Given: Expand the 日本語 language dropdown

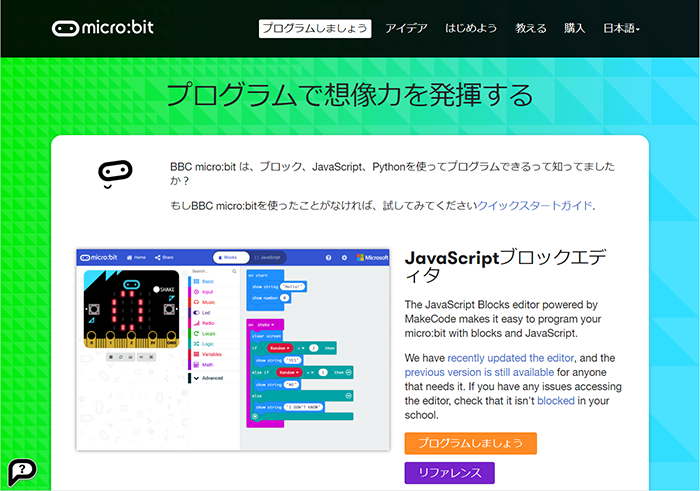Looking at the screenshot, I should click(x=621, y=28).
